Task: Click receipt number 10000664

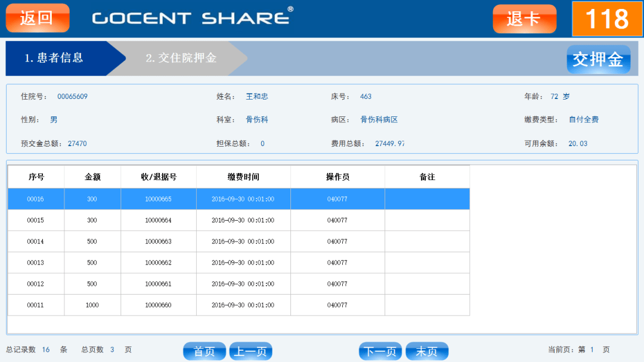Action: click(158, 220)
